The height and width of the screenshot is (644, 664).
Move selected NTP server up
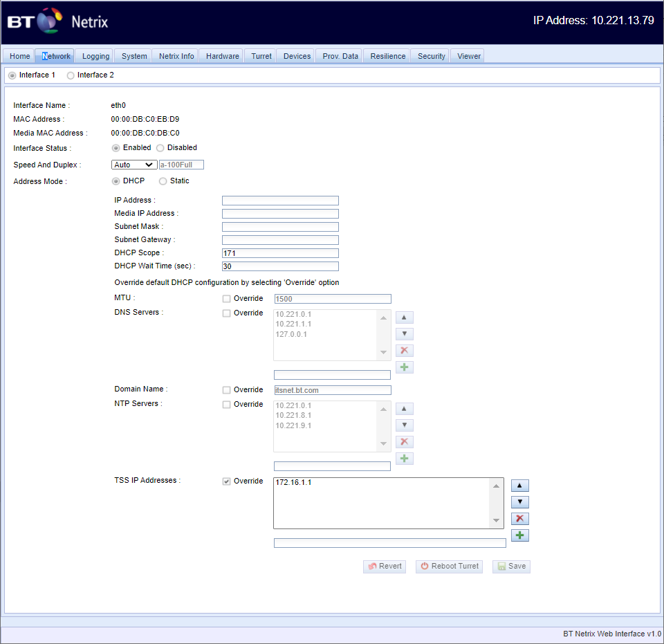click(x=405, y=409)
